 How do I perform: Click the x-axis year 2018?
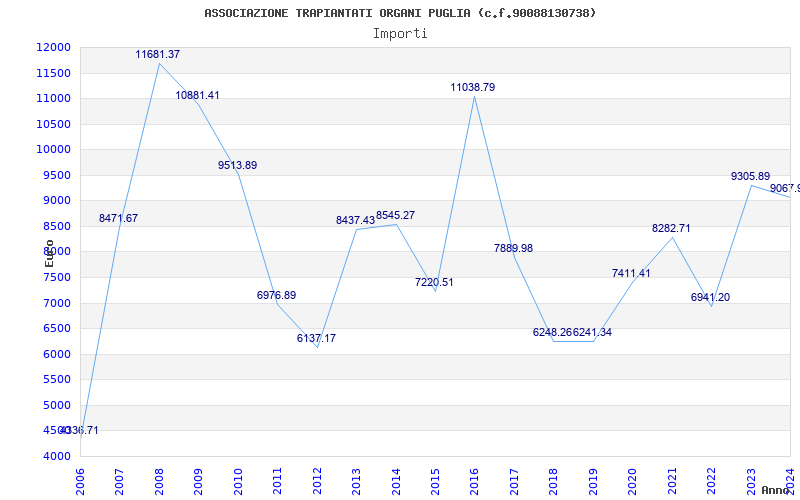[554, 482]
